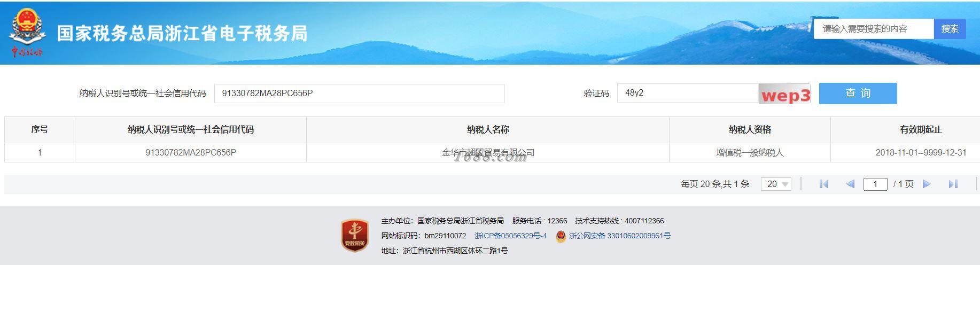Select the row number 1 cell
The height and width of the screenshot is (311, 980).
tap(40, 153)
